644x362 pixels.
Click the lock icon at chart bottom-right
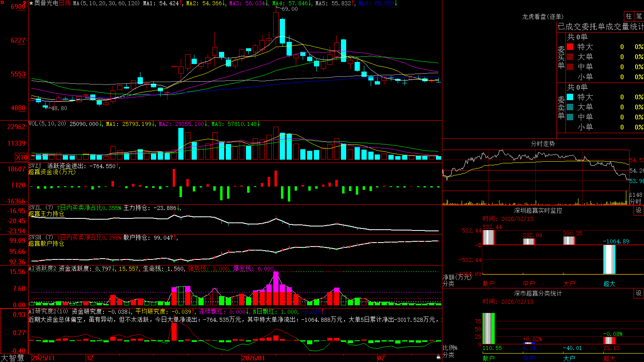438,357
